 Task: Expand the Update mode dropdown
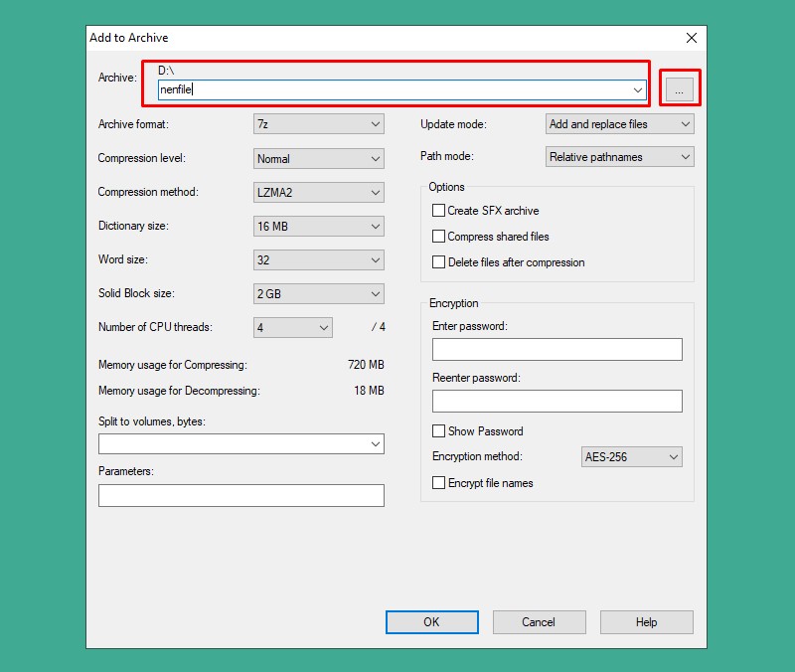[620, 124]
